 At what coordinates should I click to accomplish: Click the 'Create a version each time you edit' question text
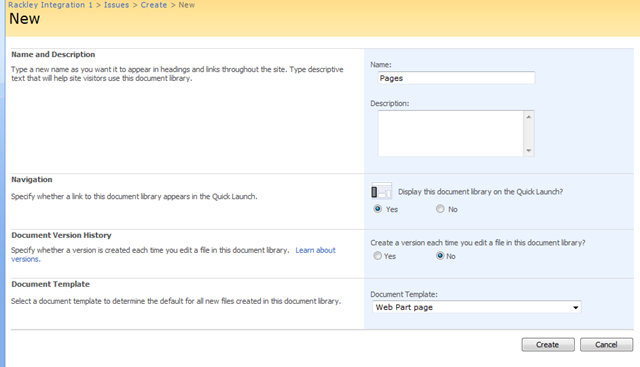478,242
